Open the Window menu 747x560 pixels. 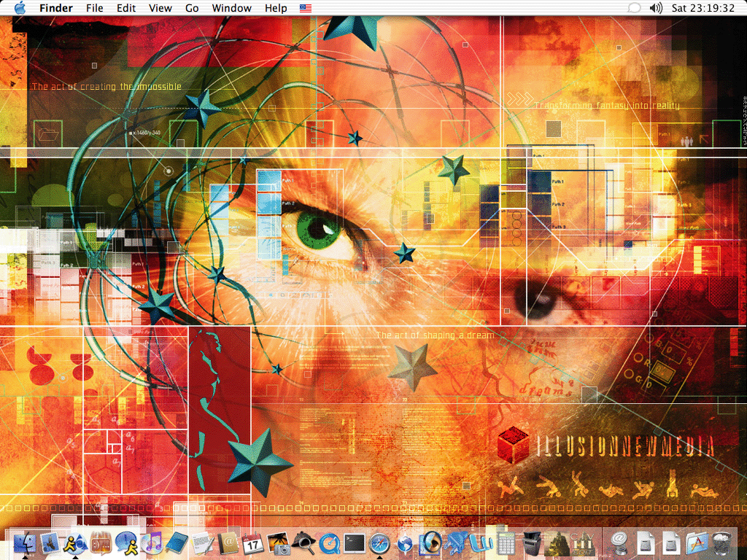pyautogui.click(x=231, y=8)
